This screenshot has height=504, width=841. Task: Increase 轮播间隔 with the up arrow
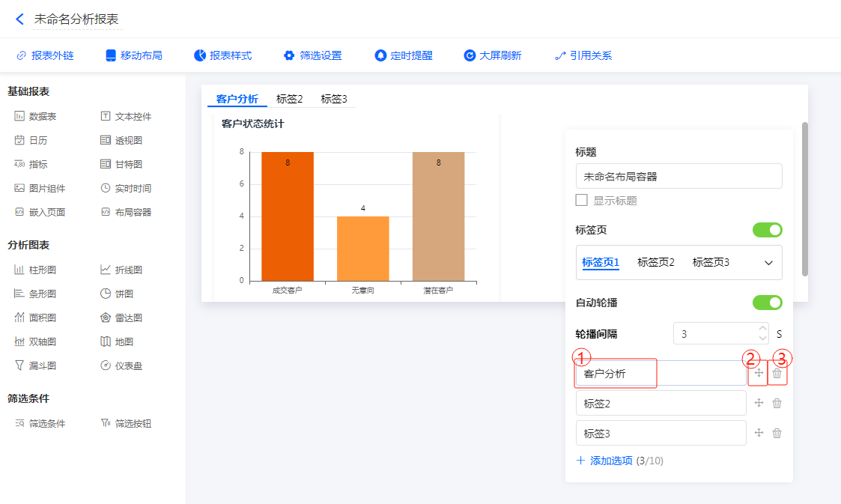click(x=762, y=328)
